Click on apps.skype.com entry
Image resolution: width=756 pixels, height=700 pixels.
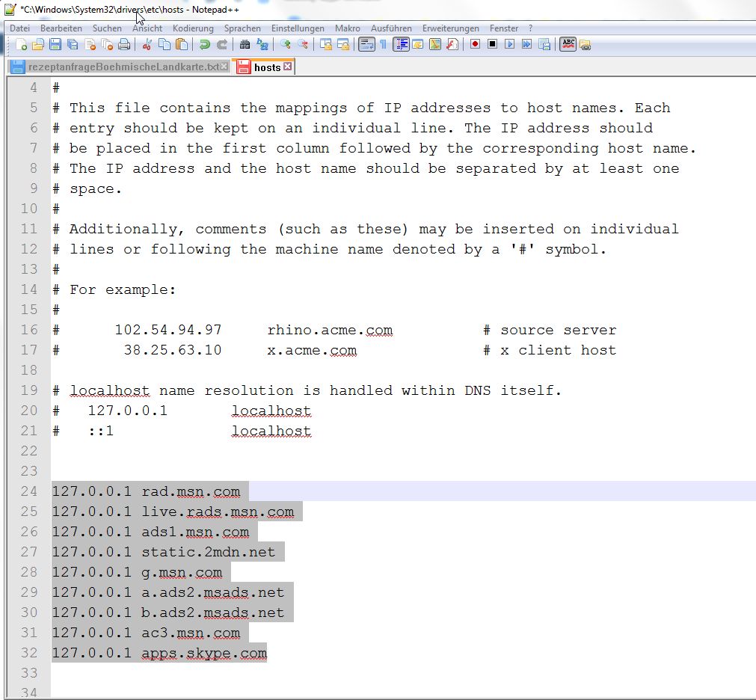click(204, 653)
